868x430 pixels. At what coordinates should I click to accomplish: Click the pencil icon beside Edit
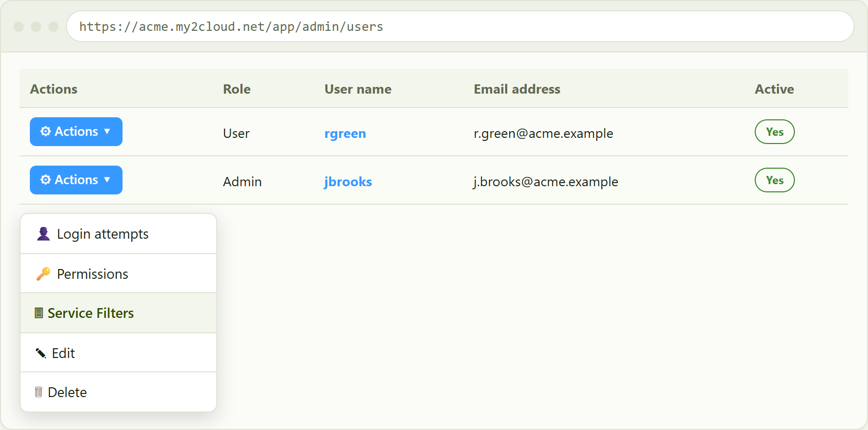point(41,353)
